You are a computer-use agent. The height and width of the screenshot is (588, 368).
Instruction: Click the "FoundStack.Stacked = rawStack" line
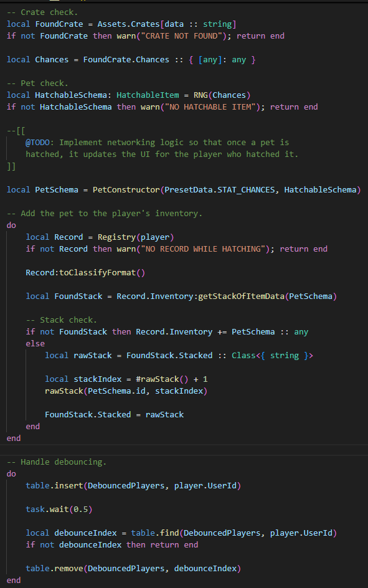pos(115,415)
